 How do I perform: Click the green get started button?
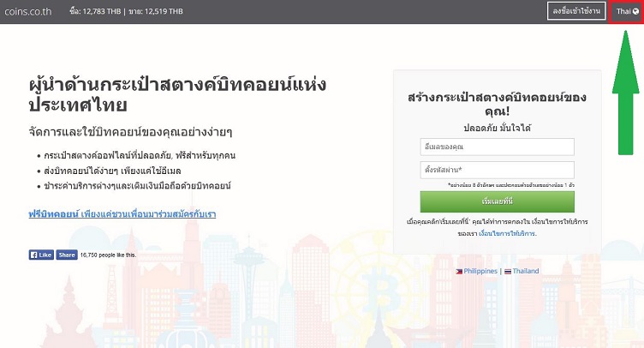point(497,201)
